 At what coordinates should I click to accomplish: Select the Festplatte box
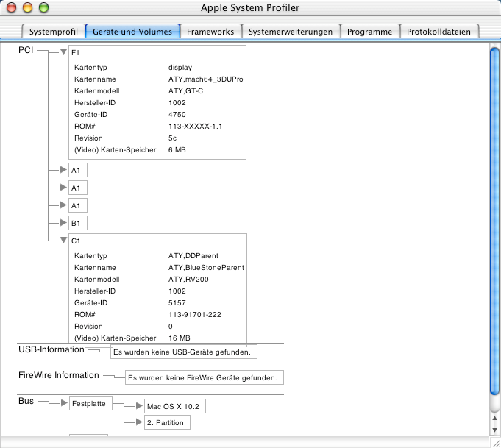pos(90,403)
